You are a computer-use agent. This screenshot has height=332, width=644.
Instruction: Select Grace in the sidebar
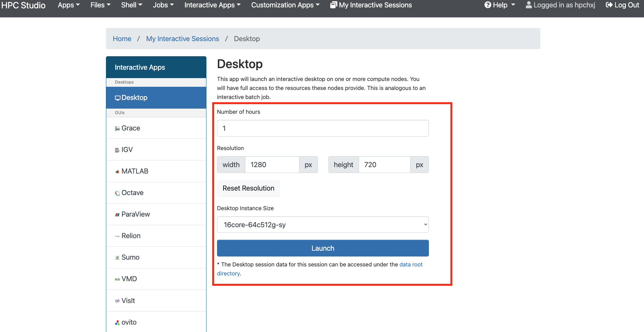click(x=156, y=128)
